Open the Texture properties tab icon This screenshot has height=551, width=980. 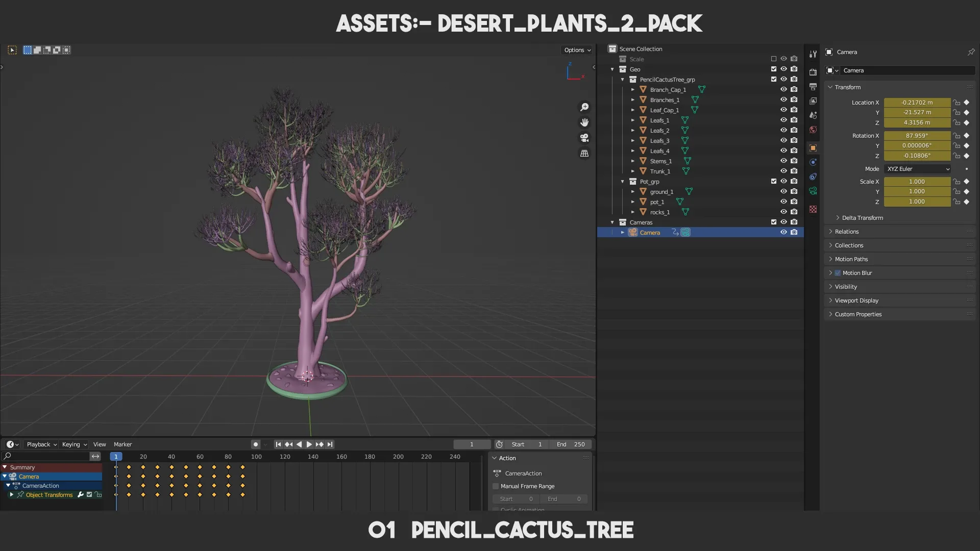pyautogui.click(x=813, y=209)
